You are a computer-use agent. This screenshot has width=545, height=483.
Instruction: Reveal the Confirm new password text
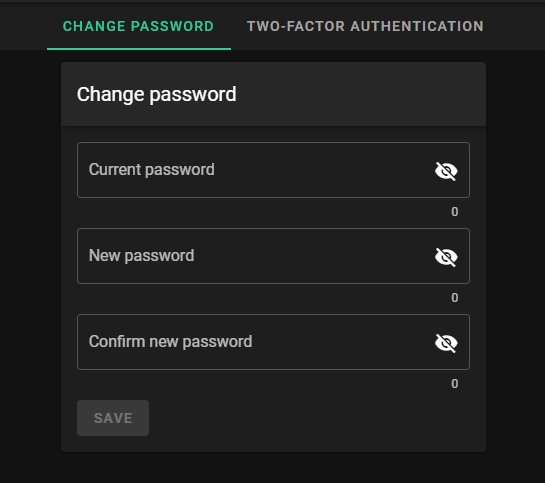(x=446, y=343)
